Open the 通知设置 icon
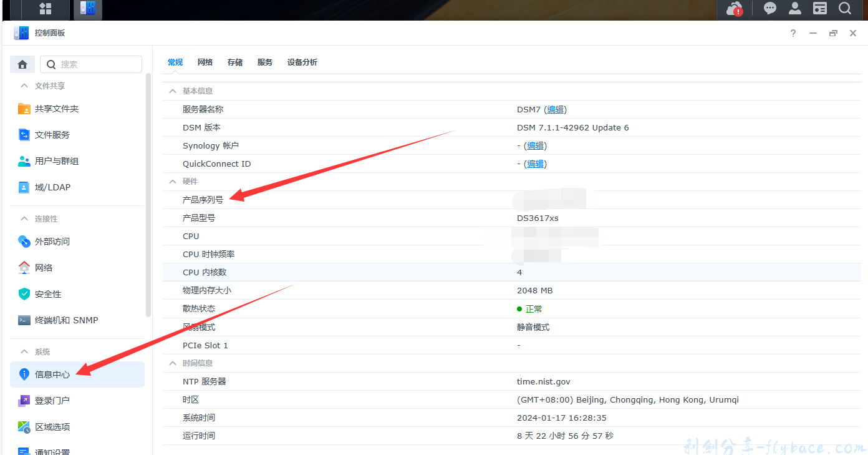868x455 pixels. [x=24, y=451]
